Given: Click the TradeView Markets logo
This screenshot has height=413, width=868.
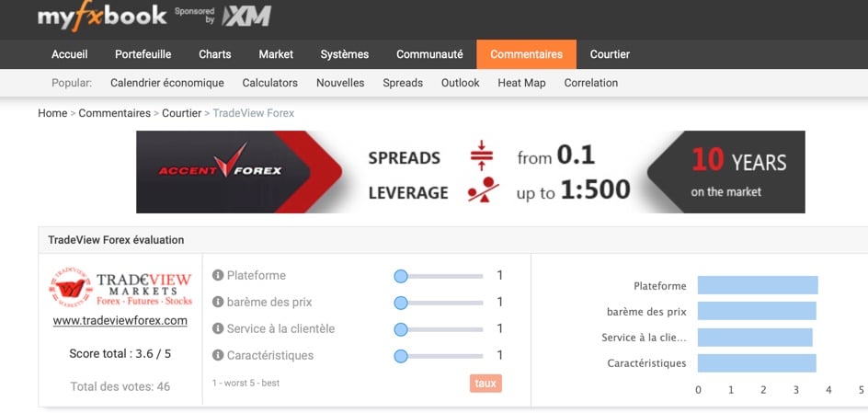Looking at the screenshot, I should (x=120, y=288).
